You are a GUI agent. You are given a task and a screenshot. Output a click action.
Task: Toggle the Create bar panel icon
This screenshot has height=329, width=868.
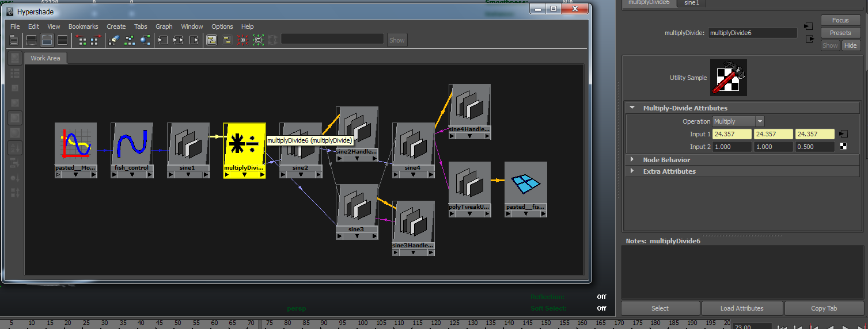pyautogui.click(x=14, y=40)
